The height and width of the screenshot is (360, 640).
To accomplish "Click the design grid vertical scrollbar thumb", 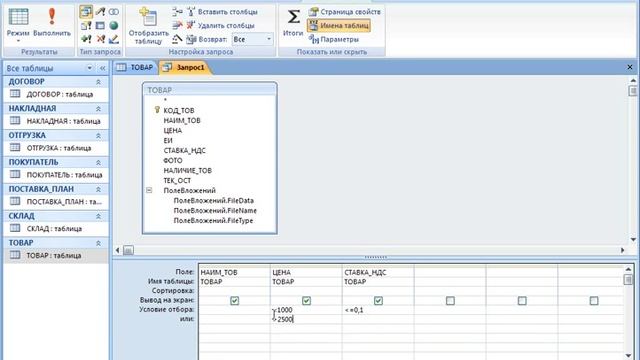I will click(628, 280).
